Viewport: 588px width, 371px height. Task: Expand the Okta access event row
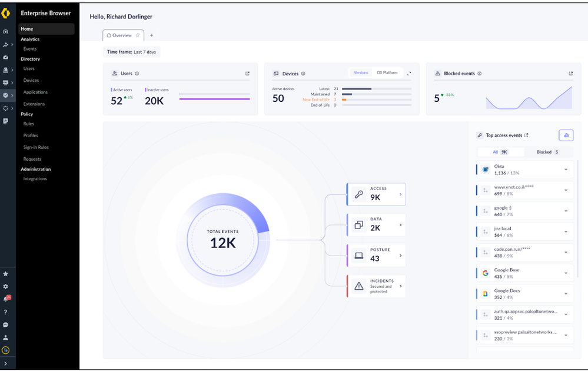(566, 170)
